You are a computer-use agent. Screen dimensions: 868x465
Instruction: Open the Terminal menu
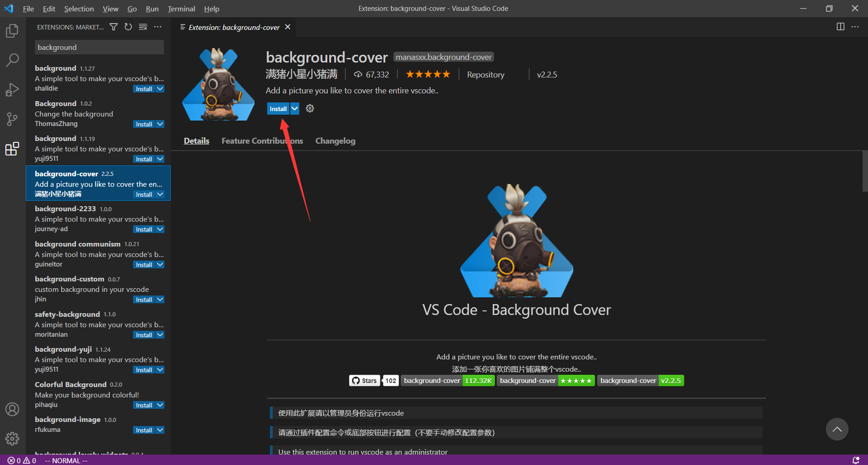tap(181, 9)
